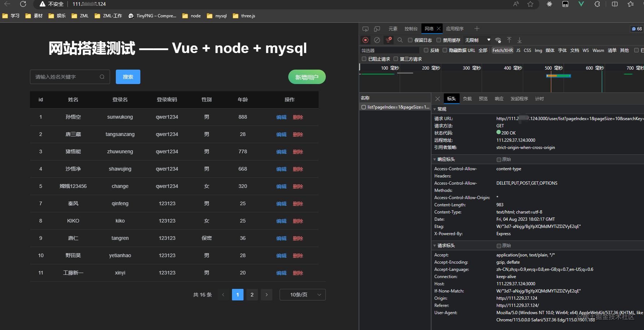
Task: Toggle device emulation icon in DevTools
Action: tap(377, 29)
